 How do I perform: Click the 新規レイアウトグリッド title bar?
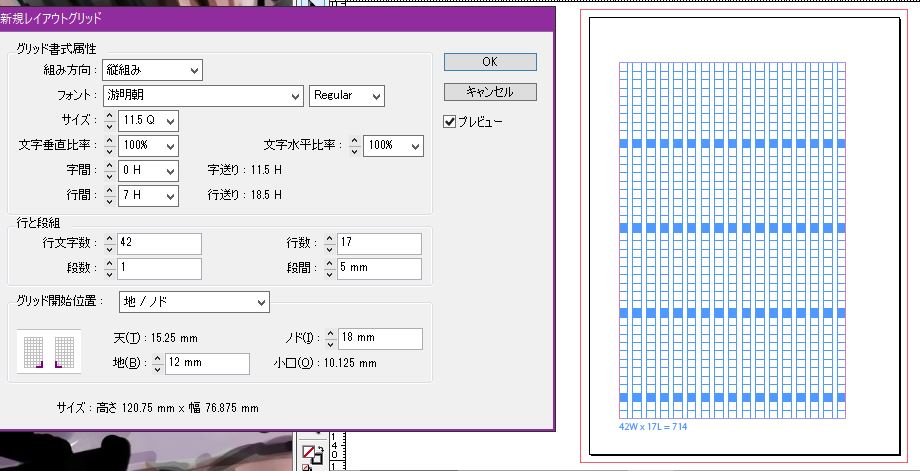point(277,19)
